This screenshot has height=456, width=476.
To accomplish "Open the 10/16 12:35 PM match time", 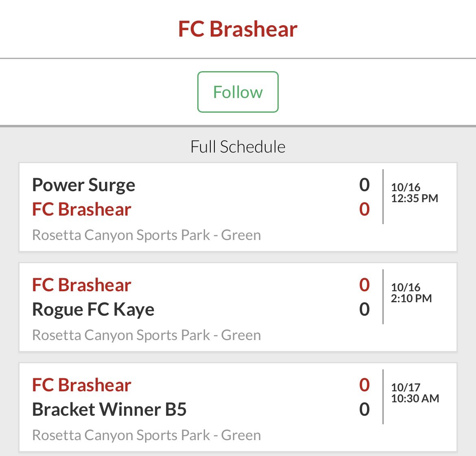I will [415, 193].
